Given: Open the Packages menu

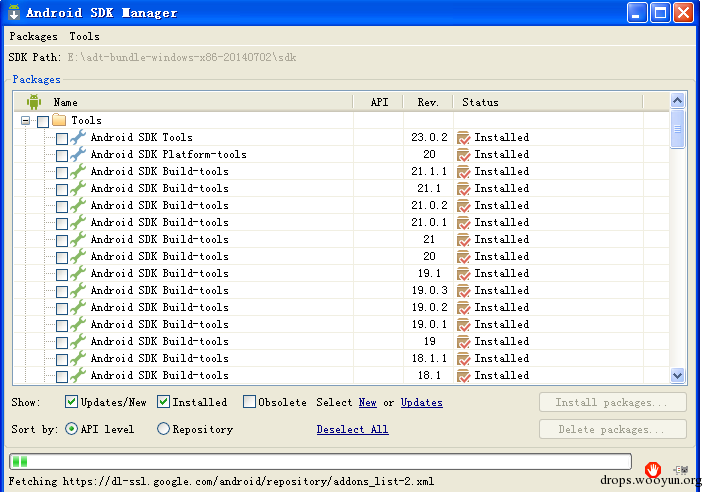Looking at the screenshot, I should tap(34, 36).
